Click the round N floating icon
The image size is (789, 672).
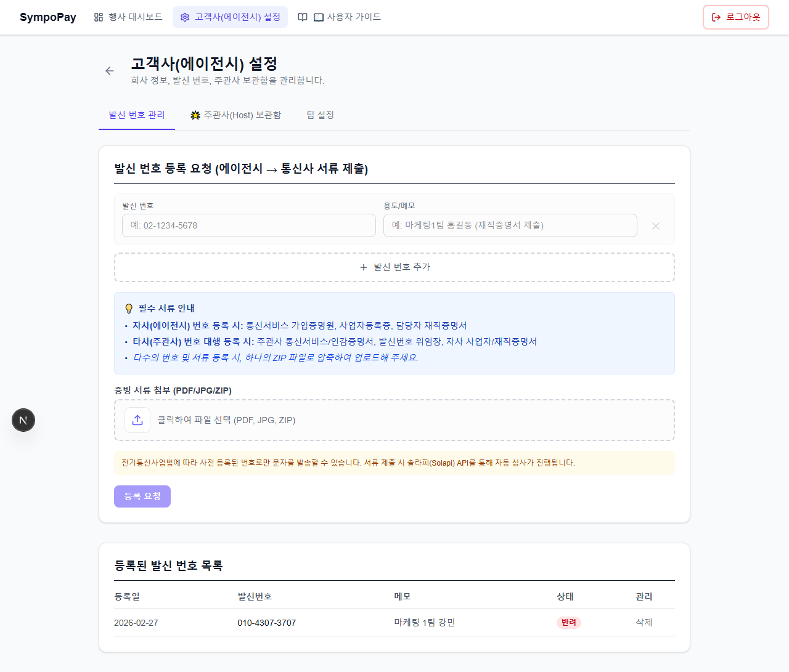(23, 420)
